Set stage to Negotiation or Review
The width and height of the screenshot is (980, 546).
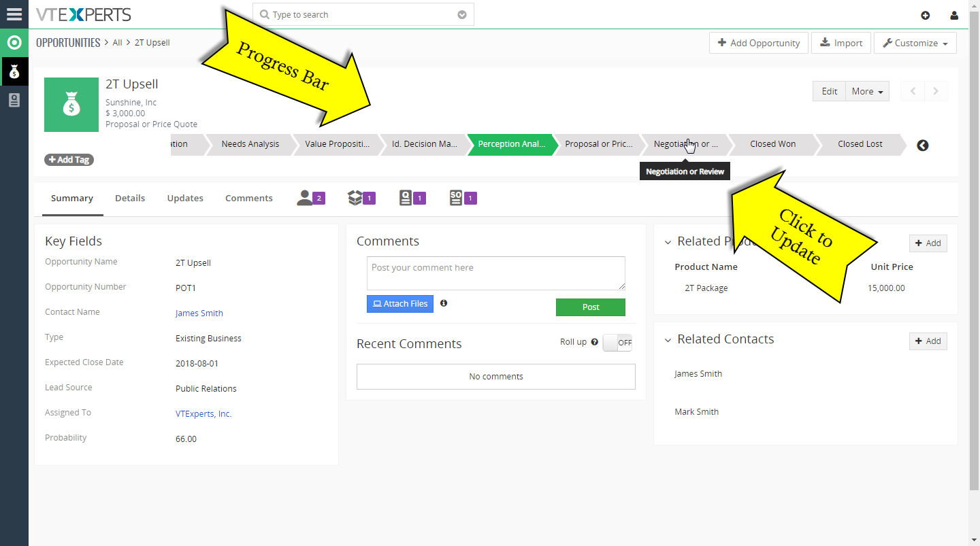coord(685,144)
